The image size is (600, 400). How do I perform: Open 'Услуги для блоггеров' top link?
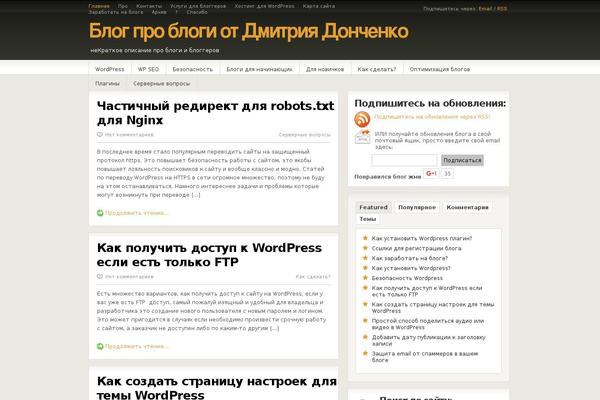(198, 6)
